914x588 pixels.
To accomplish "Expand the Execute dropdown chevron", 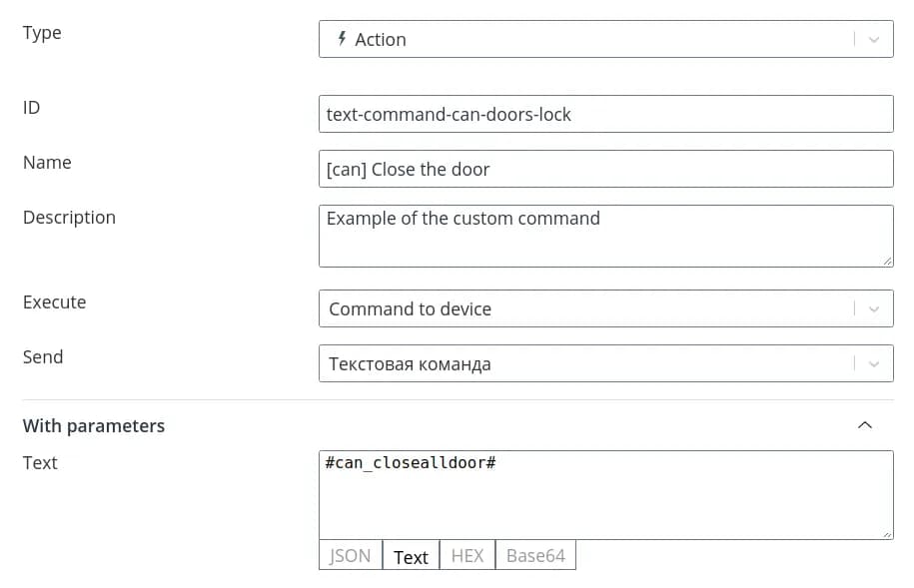I will pyautogui.click(x=874, y=309).
